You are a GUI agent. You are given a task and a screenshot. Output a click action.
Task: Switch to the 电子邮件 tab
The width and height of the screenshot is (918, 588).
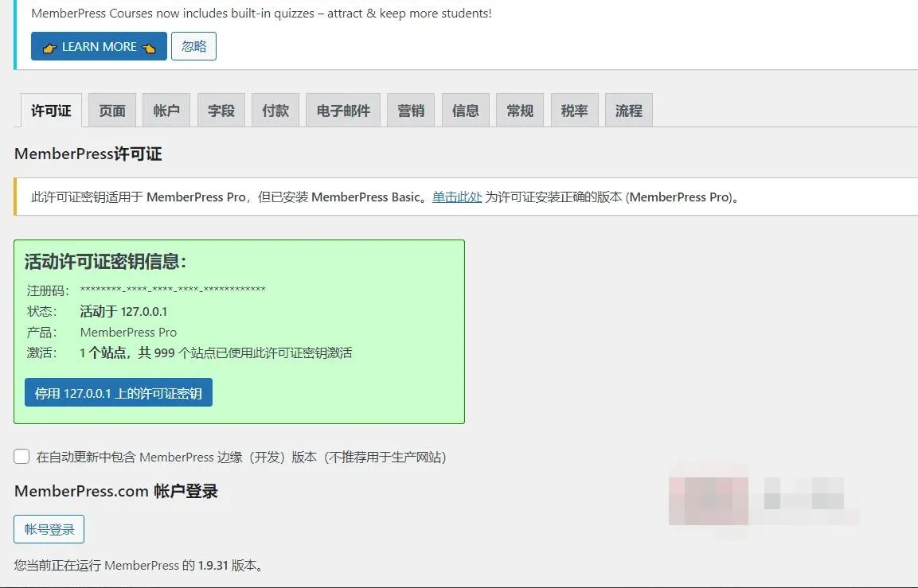coord(343,111)
